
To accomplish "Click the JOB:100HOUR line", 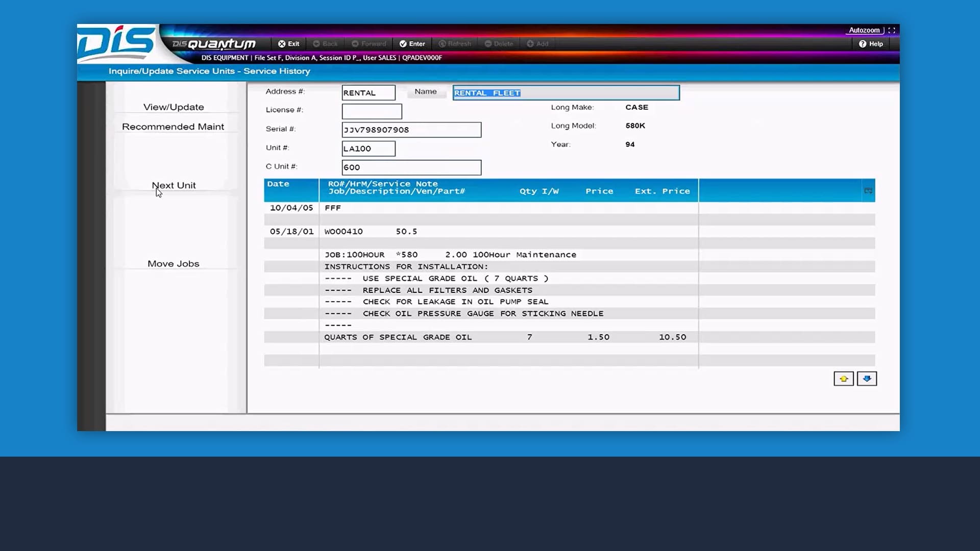I will coord(450,255).
